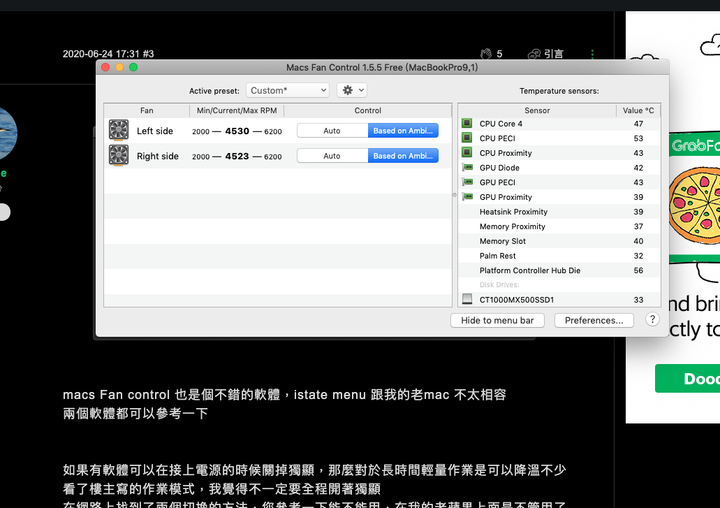The height and width of the screenshot is (508, 720).
Task: Click the CT1000MX500SSD1 disk drive icon
Action: (x=467, y=299)
